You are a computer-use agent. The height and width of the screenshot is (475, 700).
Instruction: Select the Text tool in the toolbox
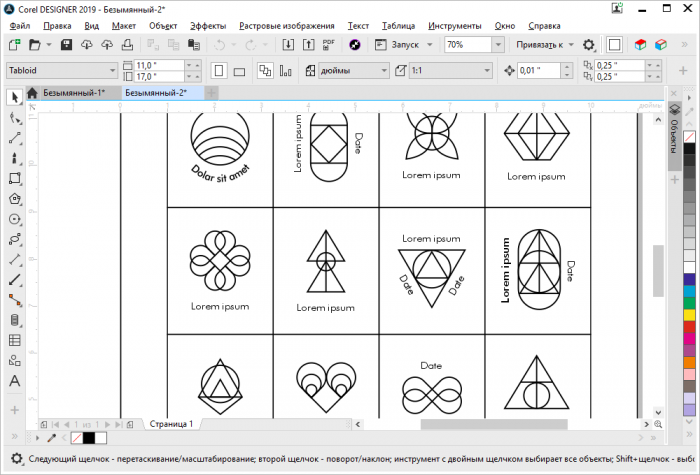click(14, 381)
